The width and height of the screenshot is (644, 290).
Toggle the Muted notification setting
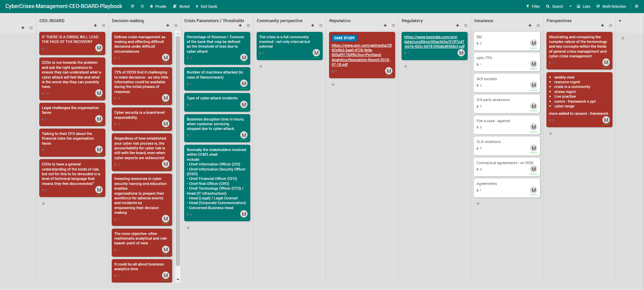pos(181,6)
